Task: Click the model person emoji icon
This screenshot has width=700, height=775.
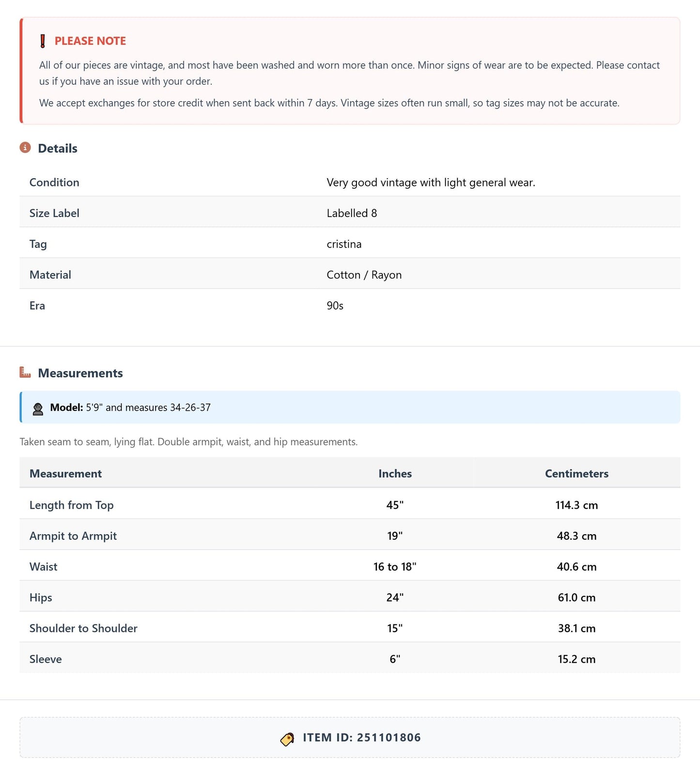Action: click(x=38, y=408)
